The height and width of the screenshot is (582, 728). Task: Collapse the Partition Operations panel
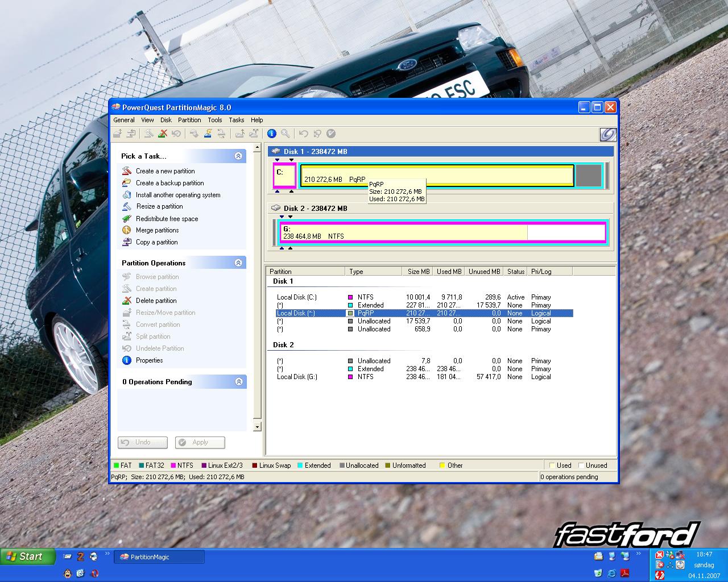pos(238,263)
